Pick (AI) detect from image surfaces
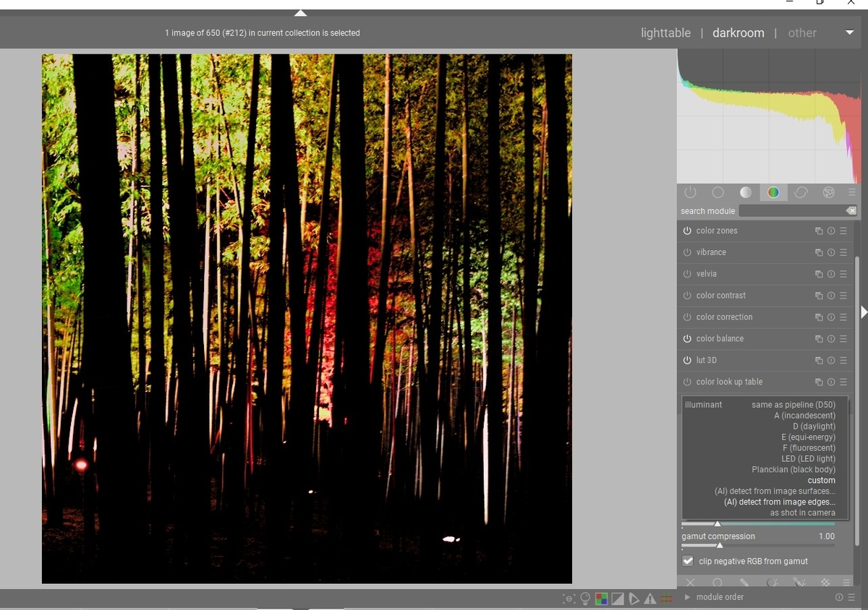 pos(775,491)
